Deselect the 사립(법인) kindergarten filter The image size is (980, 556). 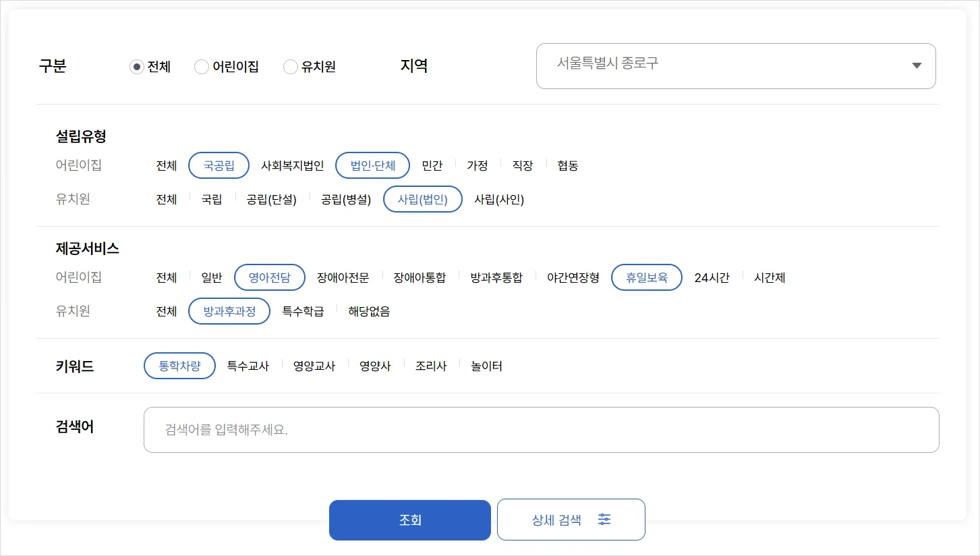423,199
